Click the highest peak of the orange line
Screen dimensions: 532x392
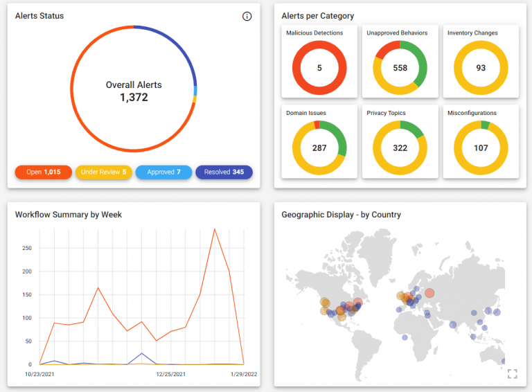(215, 229)
